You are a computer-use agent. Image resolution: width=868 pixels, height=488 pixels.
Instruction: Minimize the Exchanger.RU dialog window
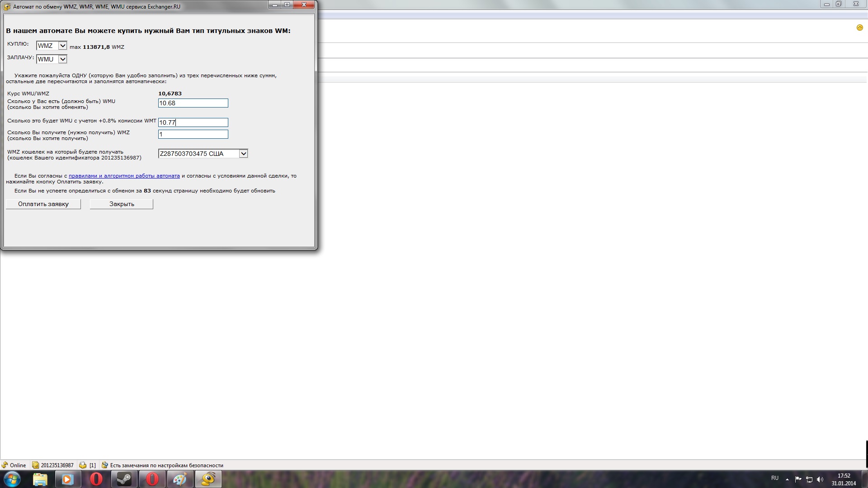pos(274,5)
